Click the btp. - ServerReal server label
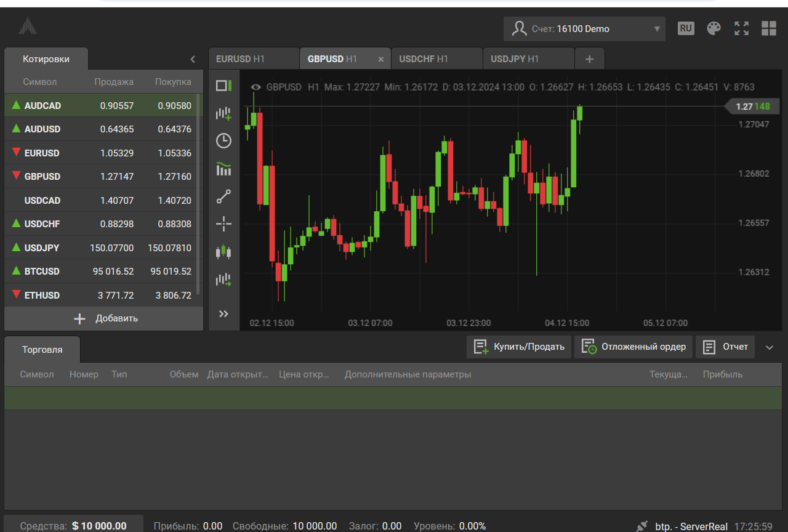The image size is (788, 532). tap(691, 526)
